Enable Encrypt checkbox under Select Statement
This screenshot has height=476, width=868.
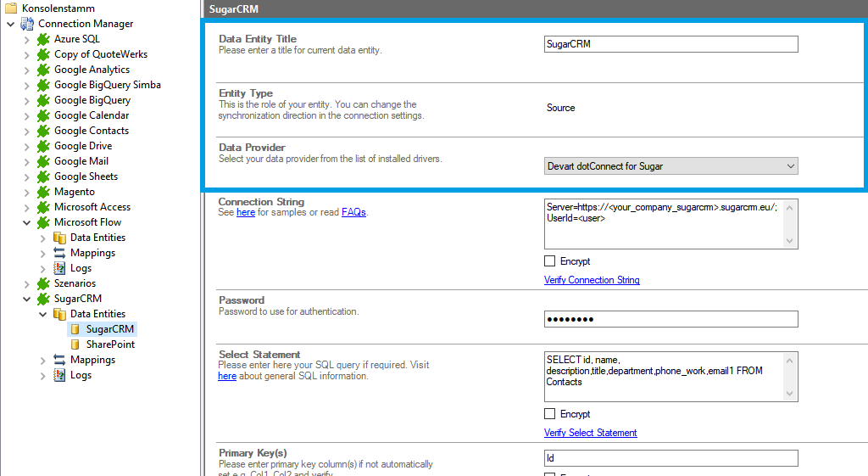coord(550,414)
